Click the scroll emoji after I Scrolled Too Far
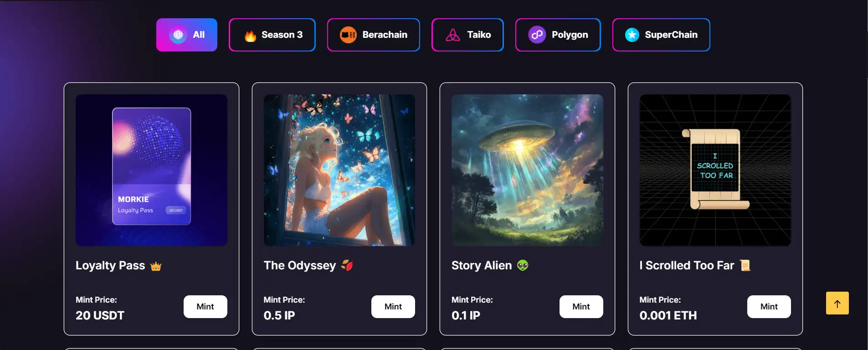Viewport: 868px width, 350px height. (745, 265)
